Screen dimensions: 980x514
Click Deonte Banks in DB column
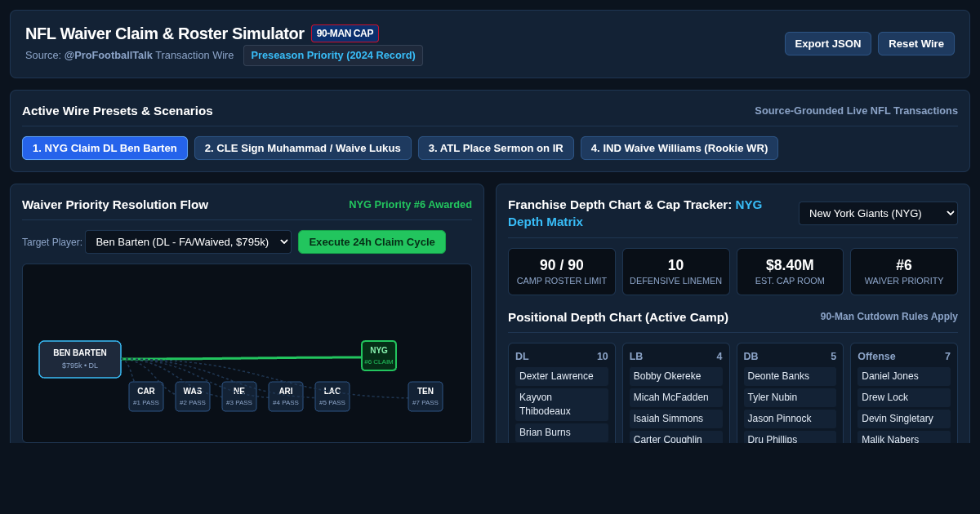tap(790, 376)
